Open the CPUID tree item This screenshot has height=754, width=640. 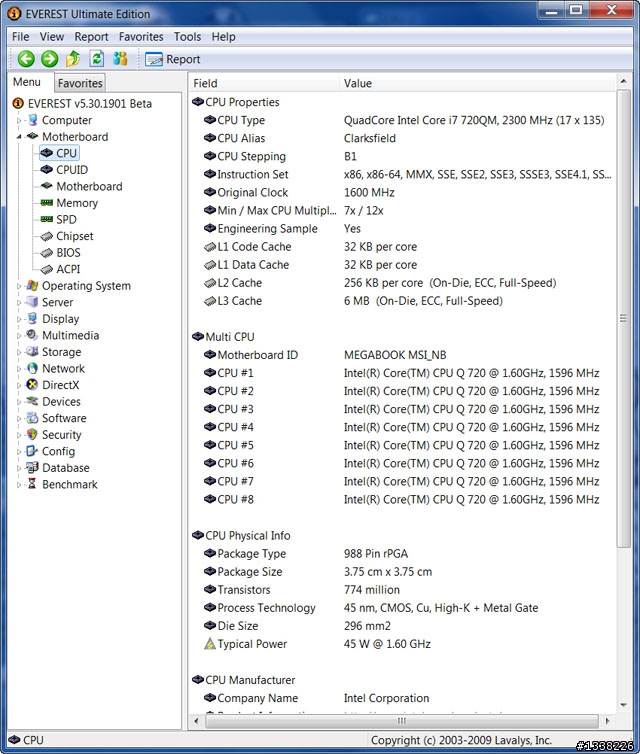64,170
